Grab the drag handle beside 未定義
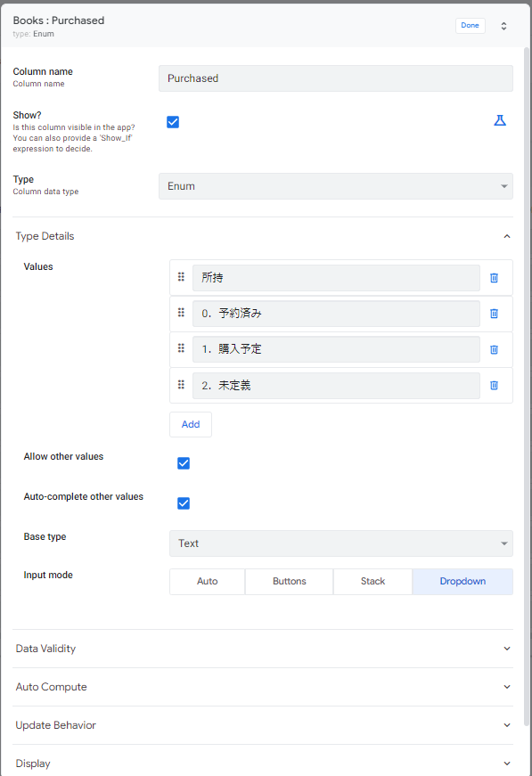532x776 pixels. pos(181,384)
